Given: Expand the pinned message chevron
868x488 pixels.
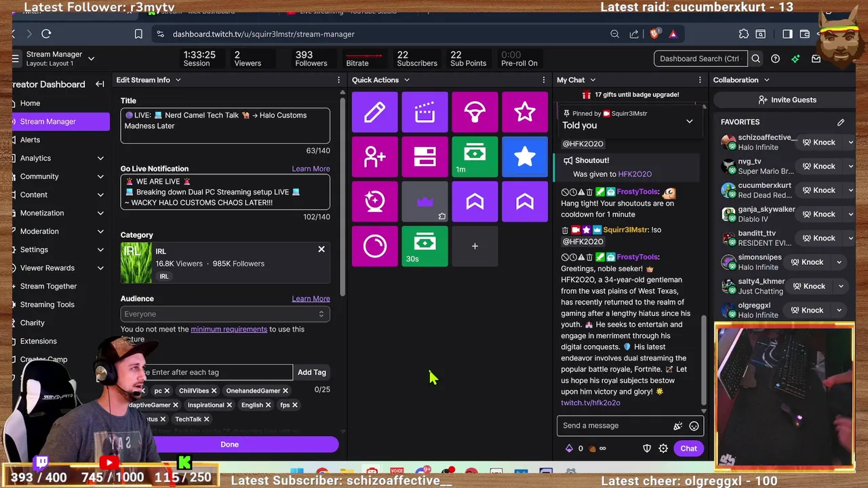Looking at the screenshot, I should coord(690,121).
